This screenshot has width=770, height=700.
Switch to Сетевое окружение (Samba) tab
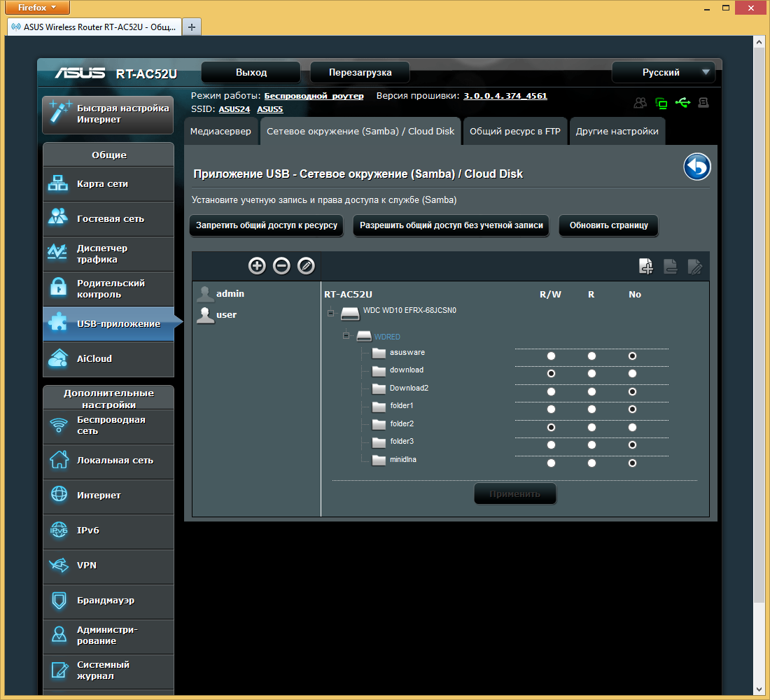pyautogui.click(x=360, y=132)
